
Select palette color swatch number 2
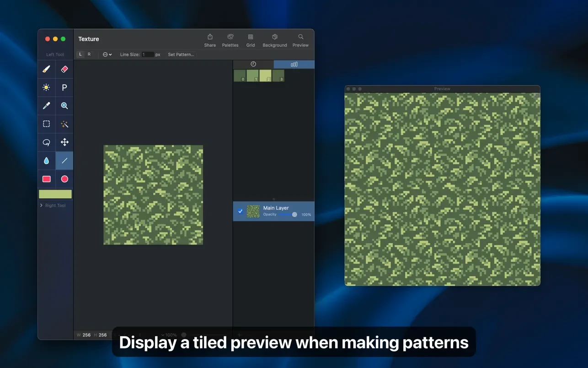pos(266,76)
